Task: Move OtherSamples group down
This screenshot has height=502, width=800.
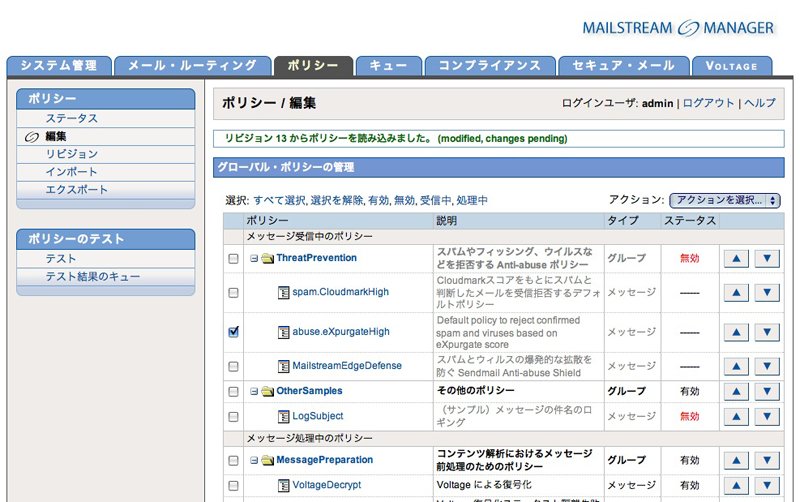Action: (x=767, y=391)
